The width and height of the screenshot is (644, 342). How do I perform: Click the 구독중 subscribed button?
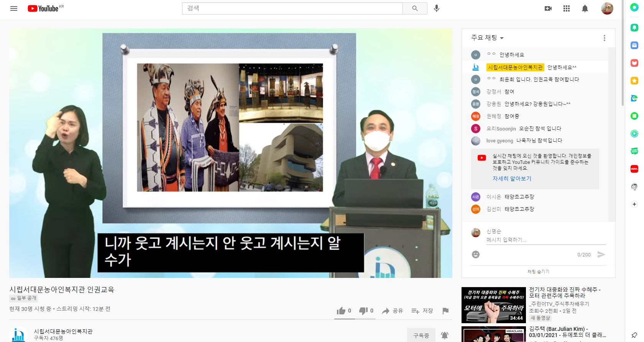[x=421, y=335]
